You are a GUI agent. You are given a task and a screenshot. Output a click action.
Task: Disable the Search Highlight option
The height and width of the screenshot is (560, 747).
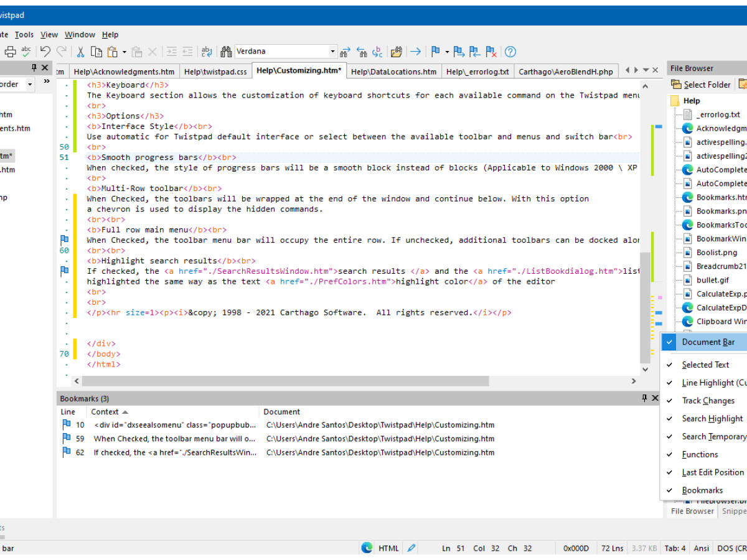coord(712,419)
